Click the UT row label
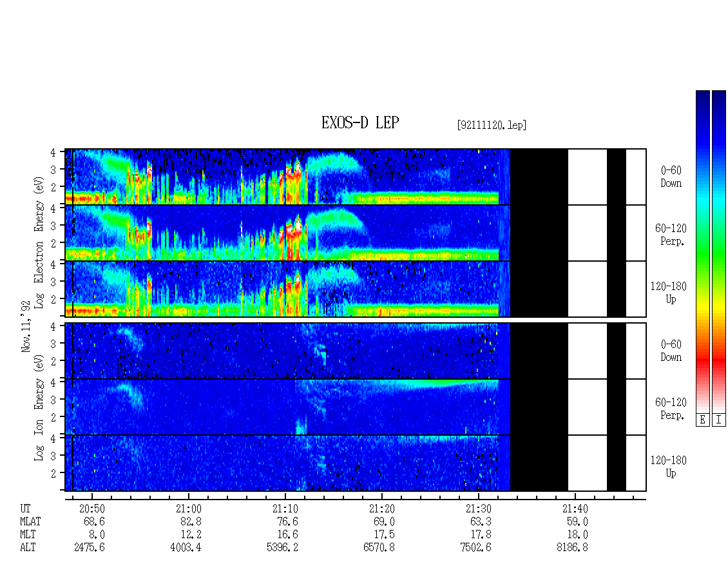728x564 pixels. click(x=25, y=509)
